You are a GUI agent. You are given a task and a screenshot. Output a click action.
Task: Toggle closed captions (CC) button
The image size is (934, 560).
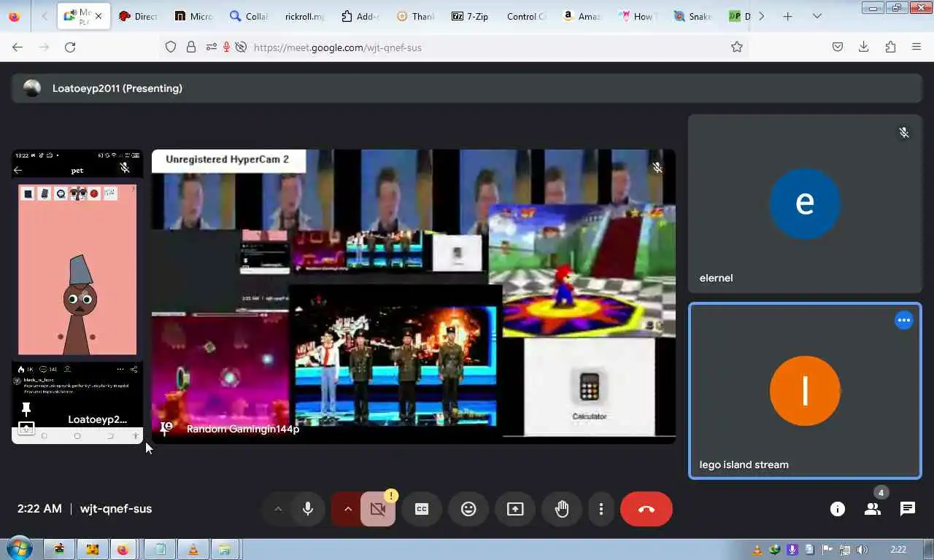pos(422,509)
